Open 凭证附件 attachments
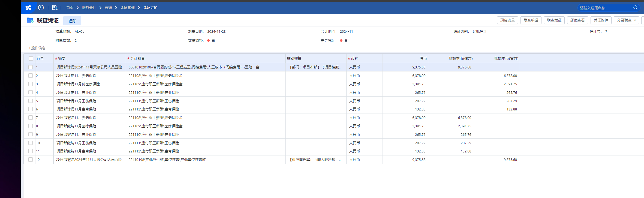644x198 pixels. [601, 20]
